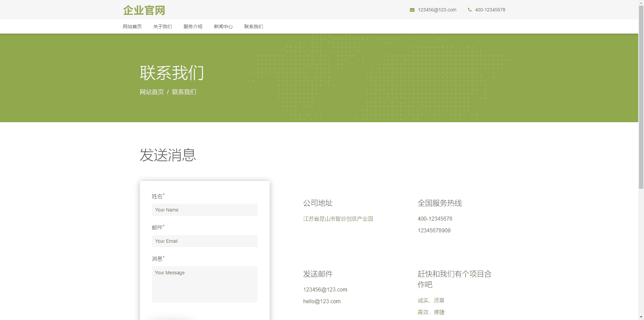
Task: Click the 消息 field label
Action: click(x=157, y=259)
